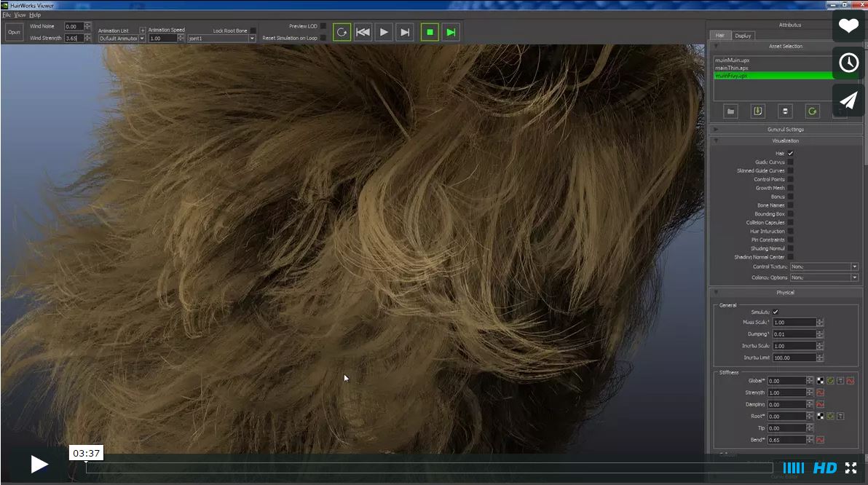Toggle the loop animation button in toolbar
This screenshot has height=485, width=868.
tap(342, 32)
